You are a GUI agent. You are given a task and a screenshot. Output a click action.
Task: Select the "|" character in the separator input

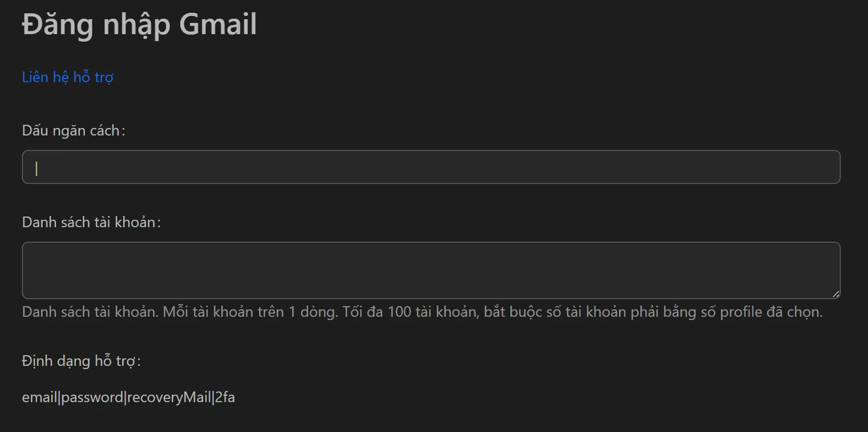click(x=35, y=167)
